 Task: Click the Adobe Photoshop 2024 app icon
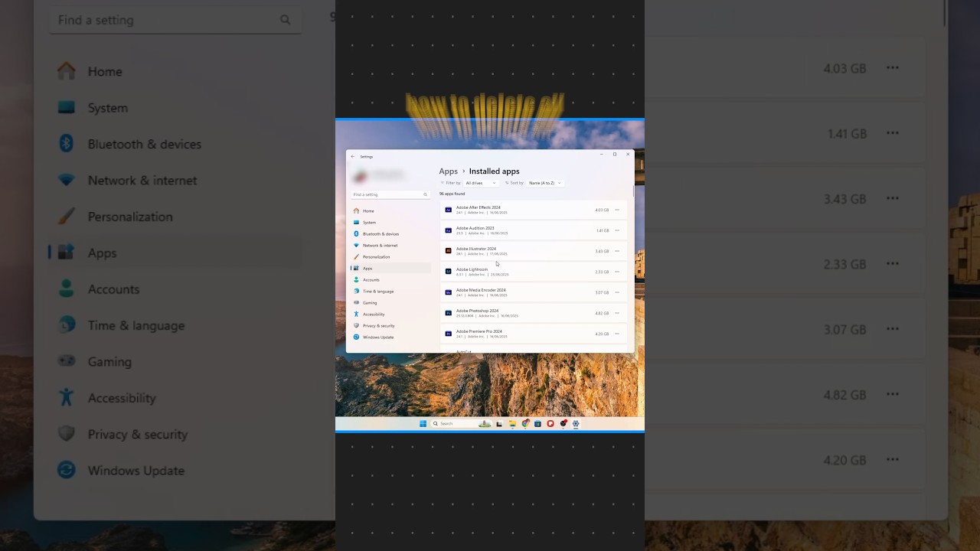click(449, 313)
